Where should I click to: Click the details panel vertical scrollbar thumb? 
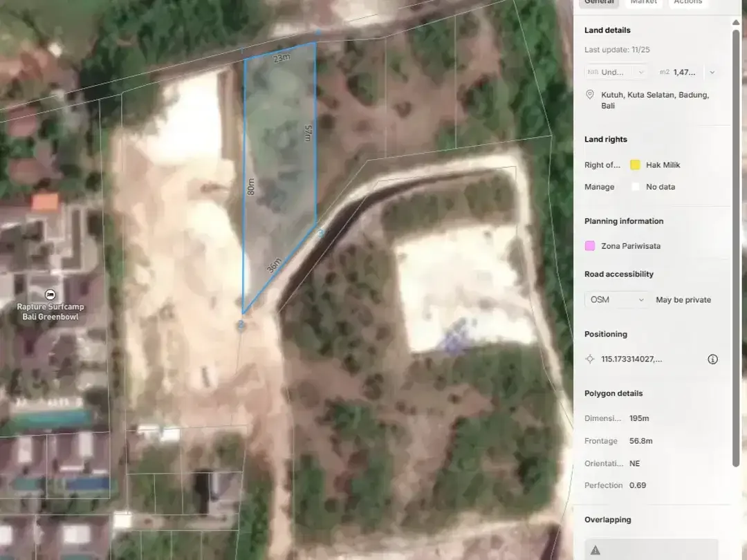pyautogui.click(x=736, y=248)
